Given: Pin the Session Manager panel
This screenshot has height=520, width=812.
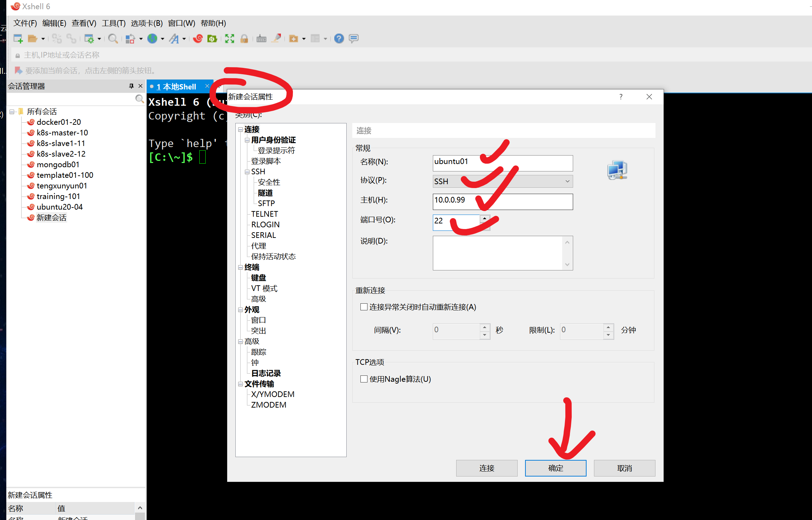Looking at the screenshot, I should click(131, 86).
